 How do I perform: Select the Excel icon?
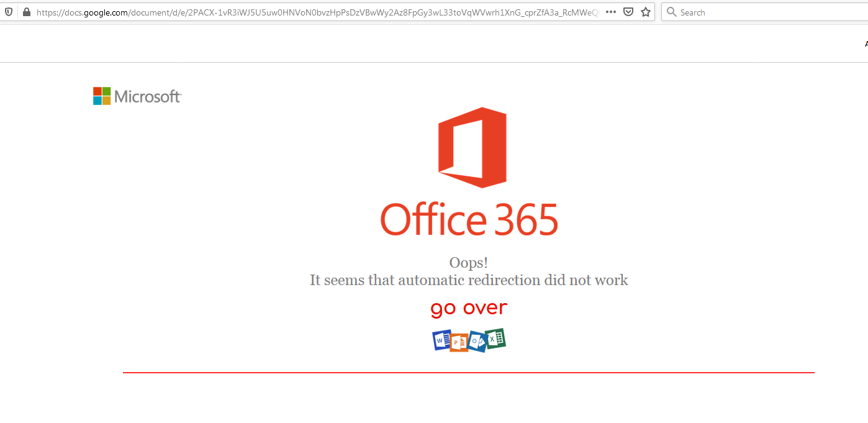[x=495, y=339]
